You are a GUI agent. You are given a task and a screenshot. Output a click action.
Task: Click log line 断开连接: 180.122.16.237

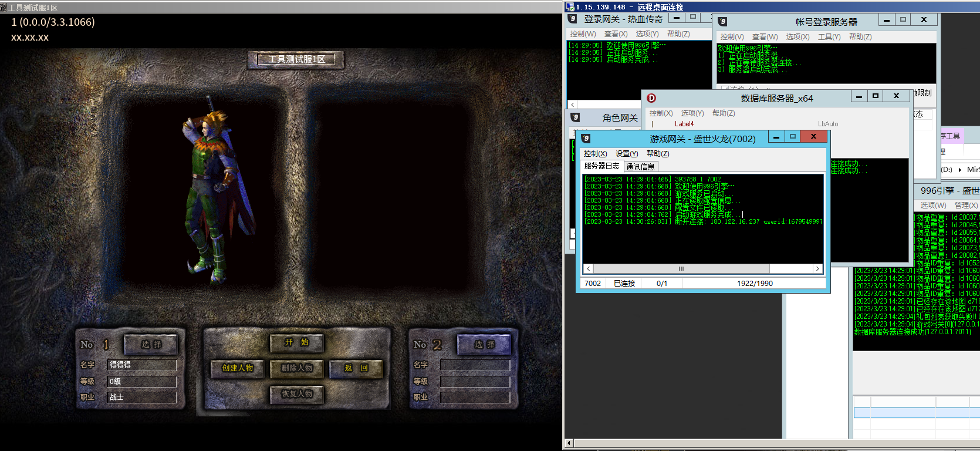pos(704,222)
